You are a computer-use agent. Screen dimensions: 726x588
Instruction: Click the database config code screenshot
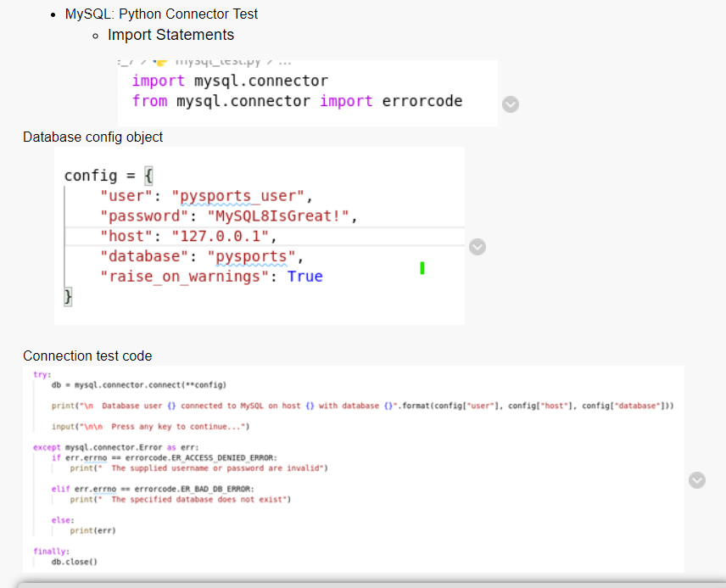(x=260, y=236)
